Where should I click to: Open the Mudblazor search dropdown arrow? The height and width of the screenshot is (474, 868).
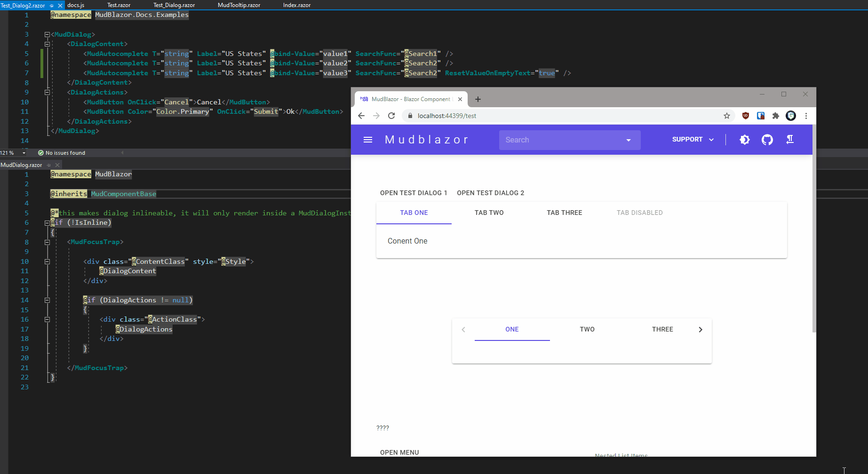click(628, 140)
